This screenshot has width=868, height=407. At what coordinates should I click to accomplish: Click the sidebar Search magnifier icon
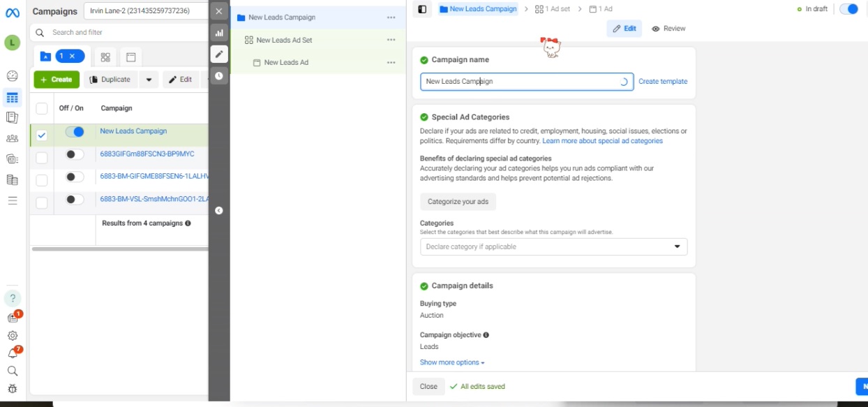(12, 371)
